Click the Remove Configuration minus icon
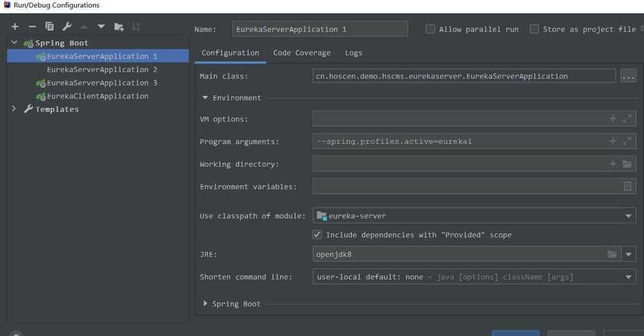 pyautogui.click(x=32, y=27)
